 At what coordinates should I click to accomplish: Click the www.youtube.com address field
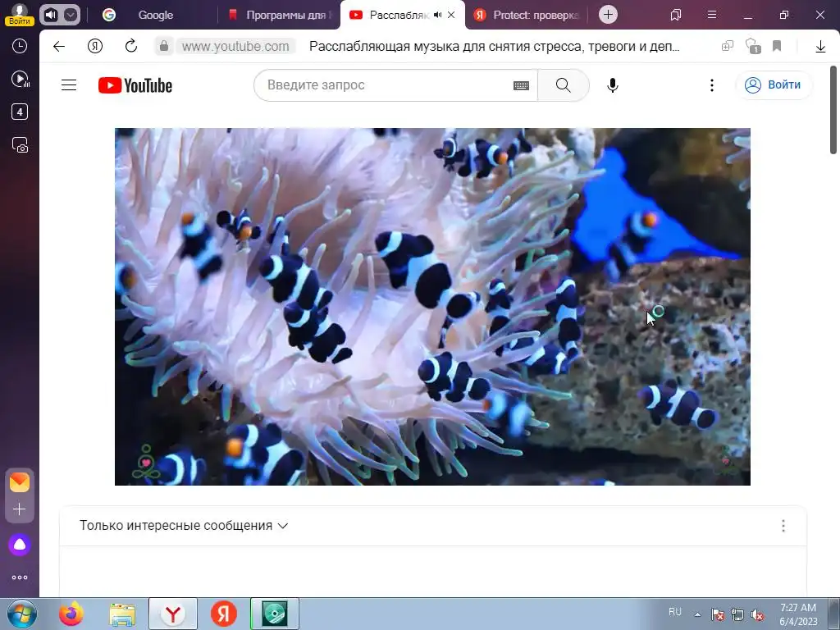(235, 47)
